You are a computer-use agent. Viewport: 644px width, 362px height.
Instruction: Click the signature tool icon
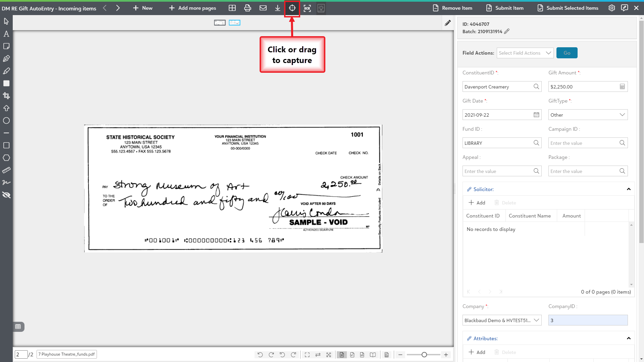tap(6, 183)
